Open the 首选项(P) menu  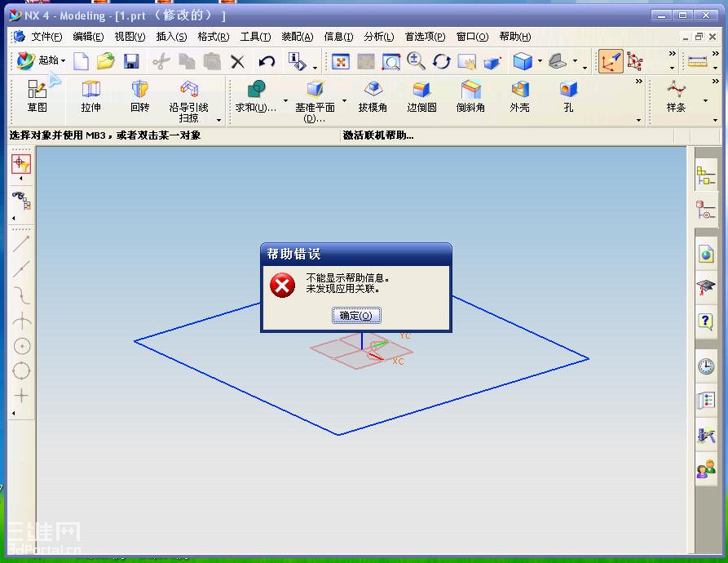tap(425, 37)
